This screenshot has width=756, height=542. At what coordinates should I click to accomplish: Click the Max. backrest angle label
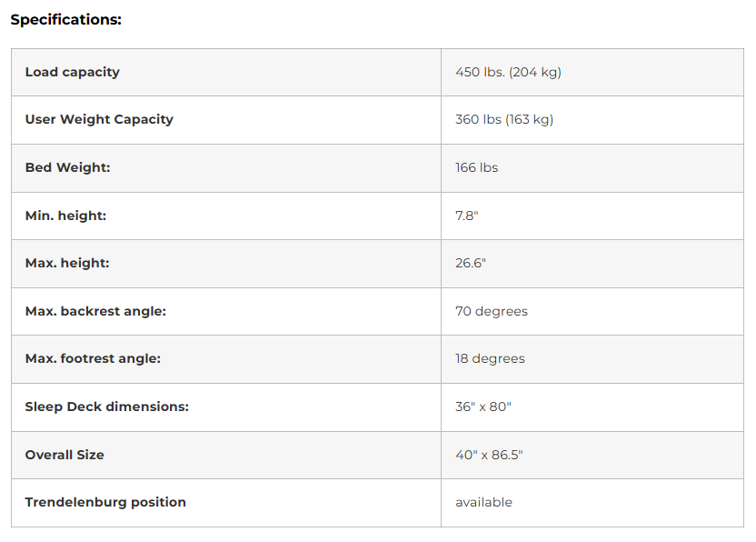[x=95, y=311]
